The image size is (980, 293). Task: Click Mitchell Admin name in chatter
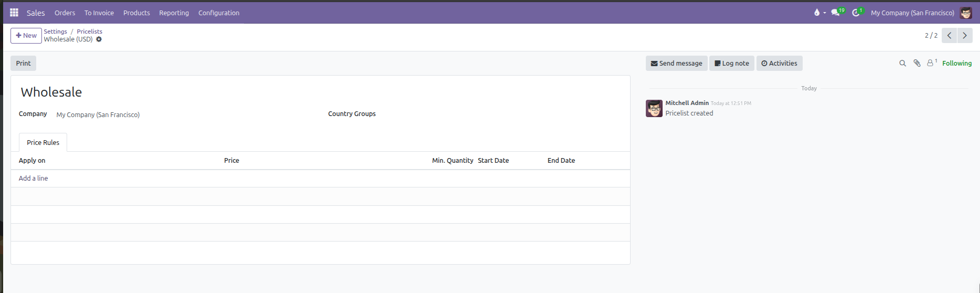(x=687, y=103)
